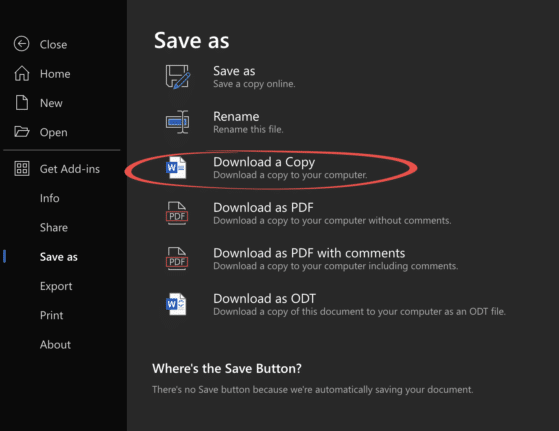Click the Save as floppy-pencil icon
Viewport: 559px width, 431px height.
[x=178, y=77]
